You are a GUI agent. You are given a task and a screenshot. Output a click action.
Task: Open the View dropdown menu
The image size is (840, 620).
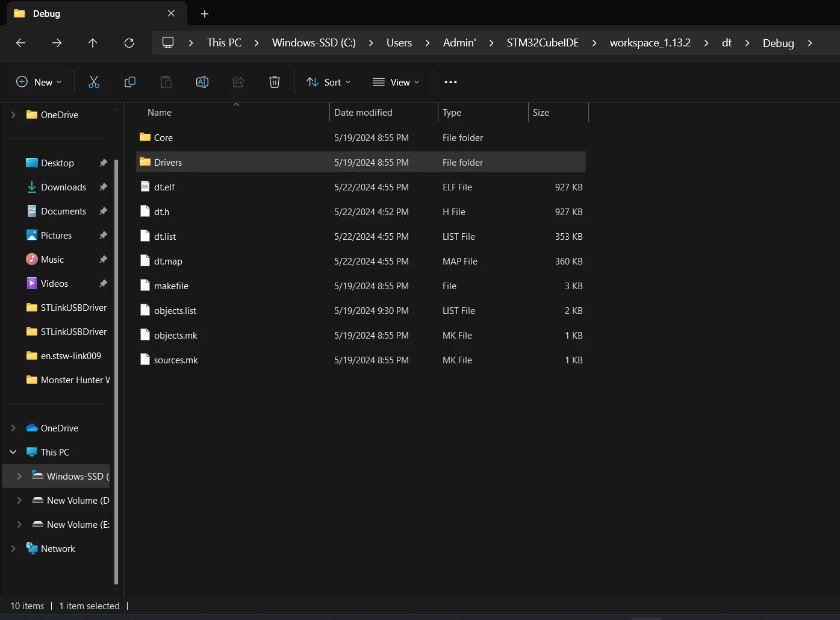point(396,82)
